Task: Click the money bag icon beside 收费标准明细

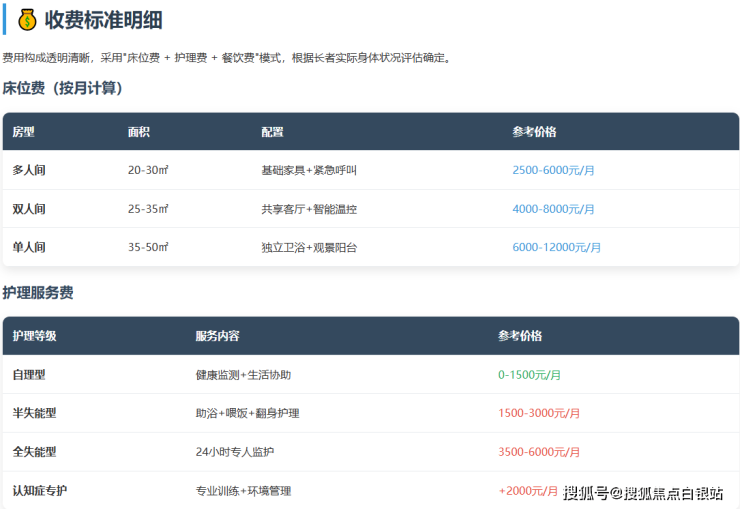Action: click(27, 20)
